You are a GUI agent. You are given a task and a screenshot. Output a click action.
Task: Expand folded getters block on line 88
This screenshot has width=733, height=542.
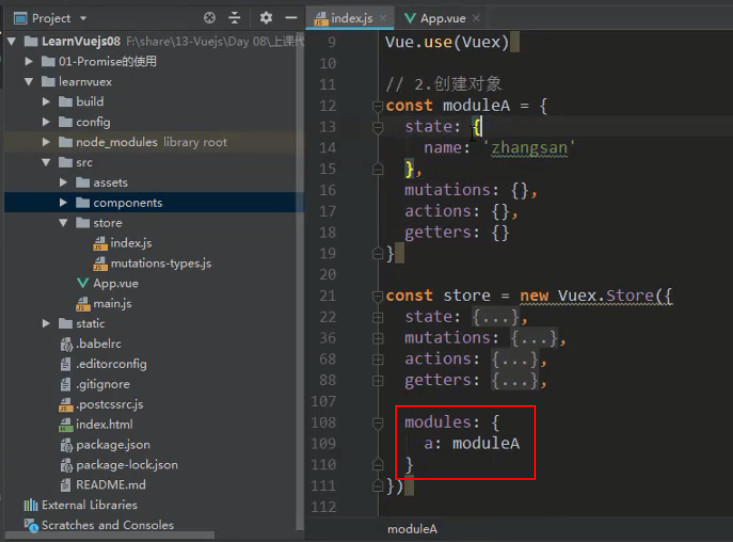(378, 381)
